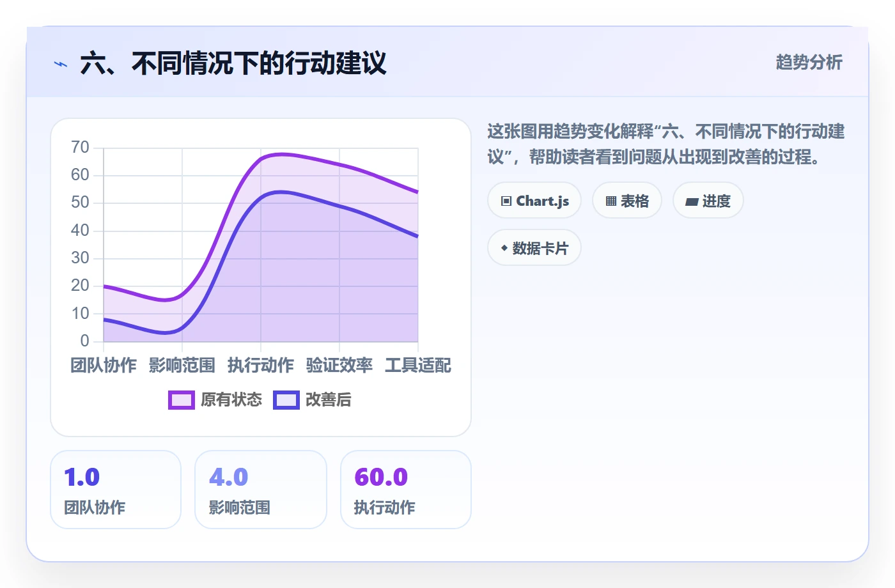Click the bar icon inside the 进度 chip
The height and width of the screenshot is (588, 895).
coord(692,202)
